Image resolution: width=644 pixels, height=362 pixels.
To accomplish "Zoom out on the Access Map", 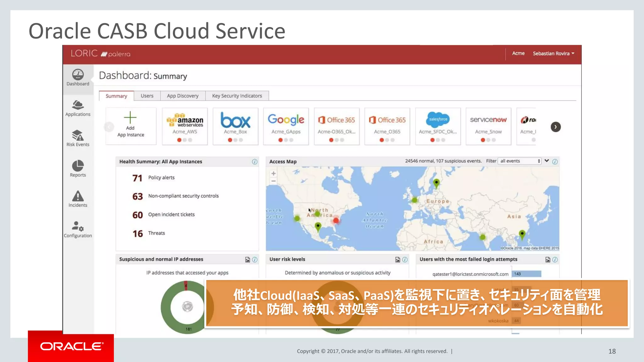I will [x=274, y=181].
